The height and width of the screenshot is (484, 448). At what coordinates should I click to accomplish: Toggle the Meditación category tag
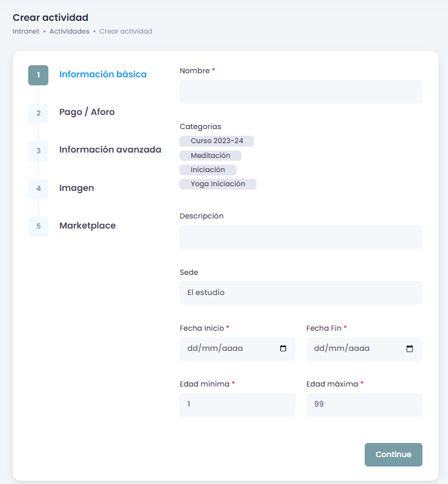point(210,155)
